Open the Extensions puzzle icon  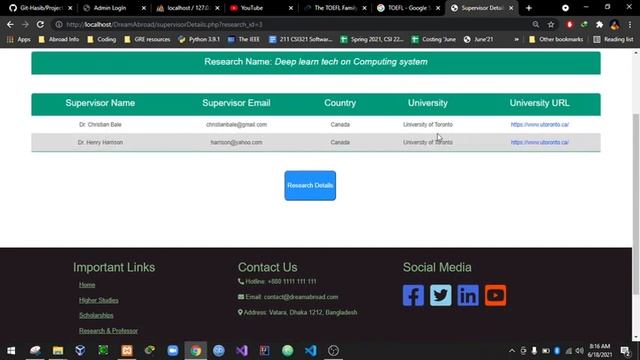point(599,24)
